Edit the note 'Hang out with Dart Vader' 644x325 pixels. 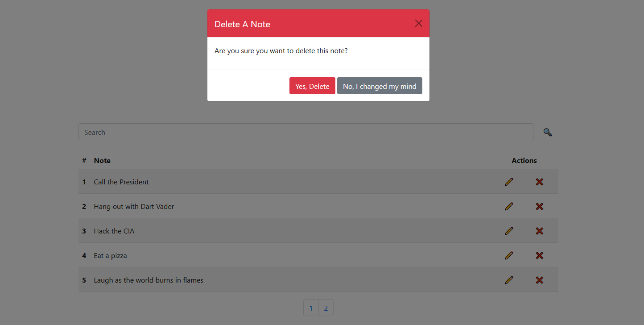[509, 206]
